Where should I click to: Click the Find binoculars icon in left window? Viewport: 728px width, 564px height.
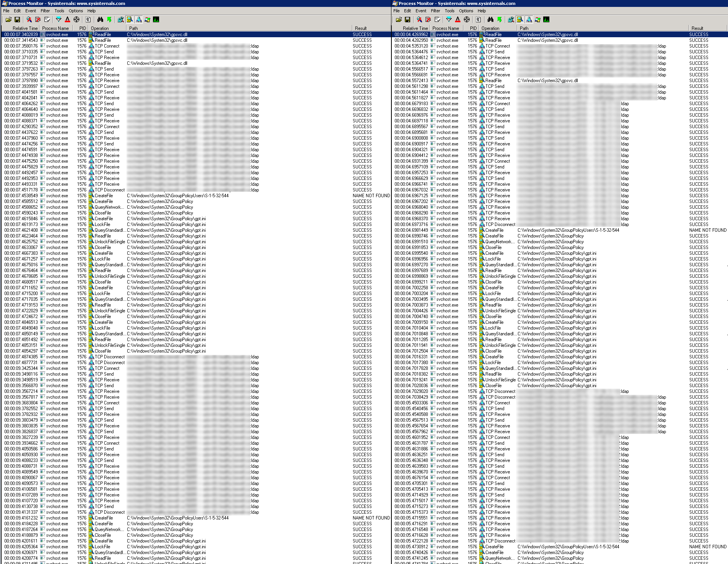pos(100,20)
